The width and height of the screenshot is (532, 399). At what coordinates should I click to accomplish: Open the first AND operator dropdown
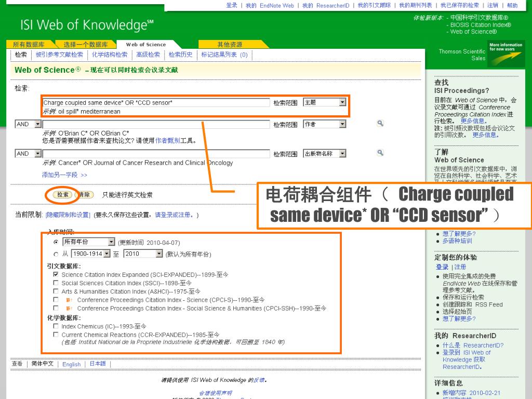point(28,124)
